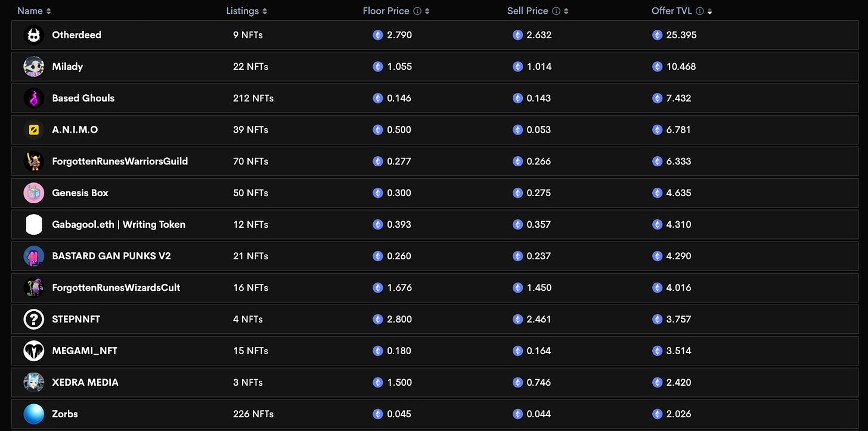Click the MEGAMI_NFT logo icon

coord(33,351)
